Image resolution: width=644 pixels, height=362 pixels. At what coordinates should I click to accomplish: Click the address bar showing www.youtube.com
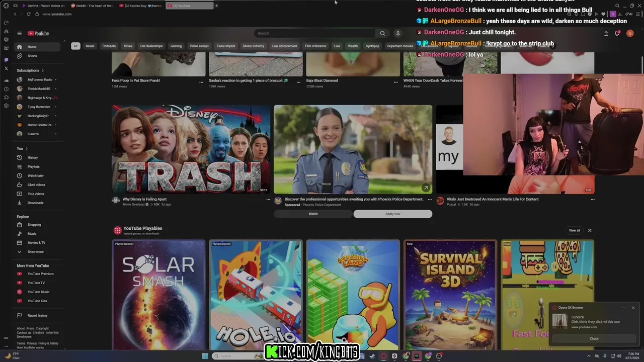pyautogui.click(x=56, y=14)
